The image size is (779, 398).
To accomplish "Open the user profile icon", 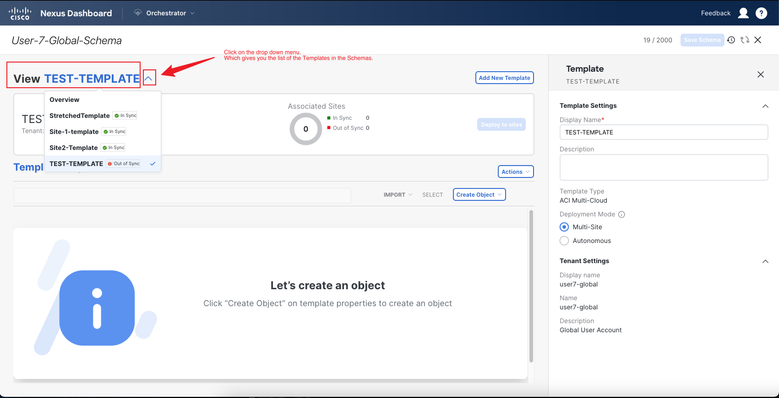I will 743,13.
